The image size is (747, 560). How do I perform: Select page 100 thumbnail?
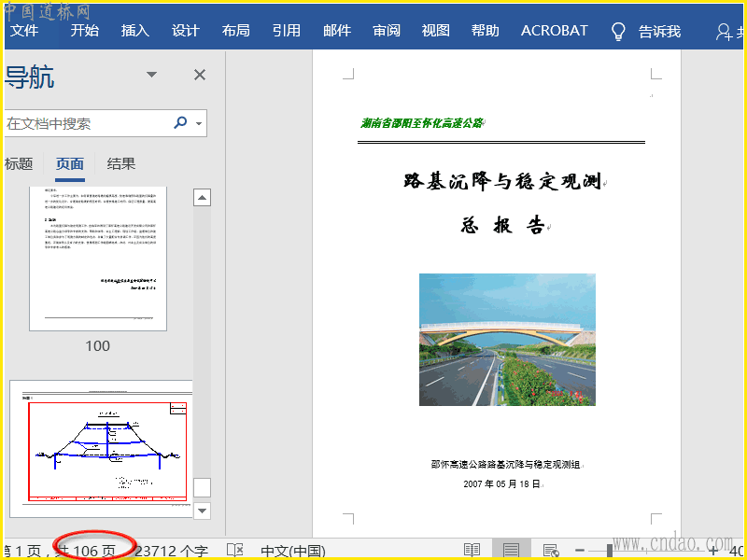point(98,259)
